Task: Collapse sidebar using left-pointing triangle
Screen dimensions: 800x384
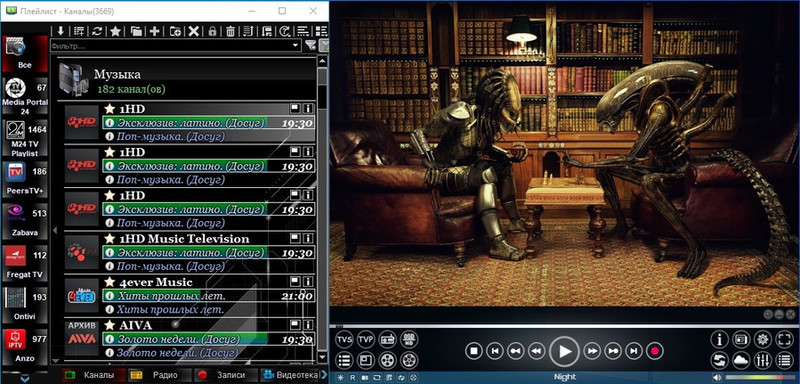Action: coord(55,230)
